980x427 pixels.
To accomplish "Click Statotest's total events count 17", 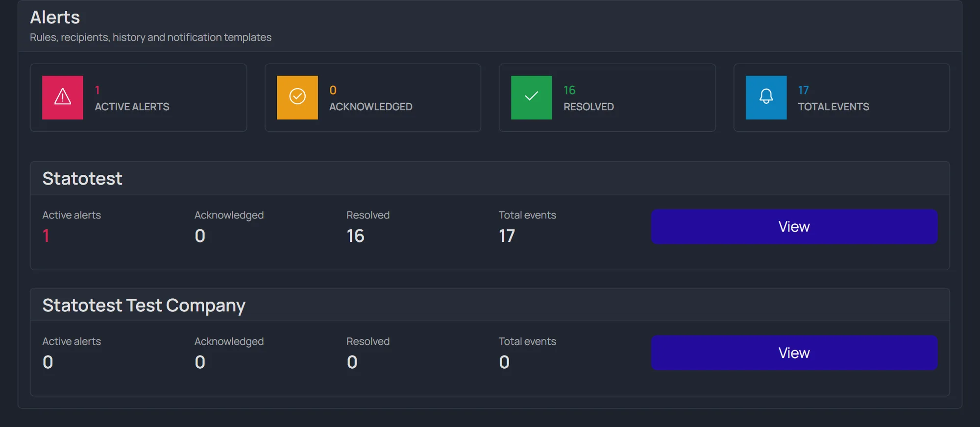I will [x=507, y=236].
